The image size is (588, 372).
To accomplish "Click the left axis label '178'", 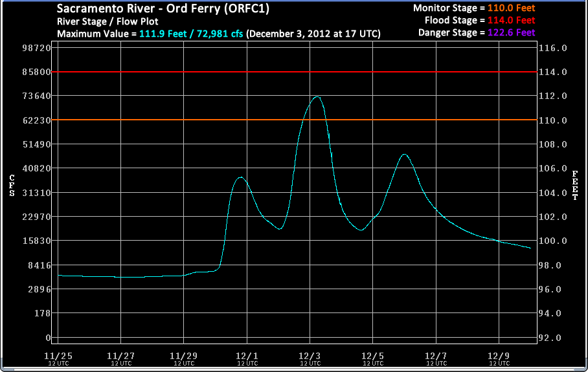I will pyautogui.click(x=42, y=313).
